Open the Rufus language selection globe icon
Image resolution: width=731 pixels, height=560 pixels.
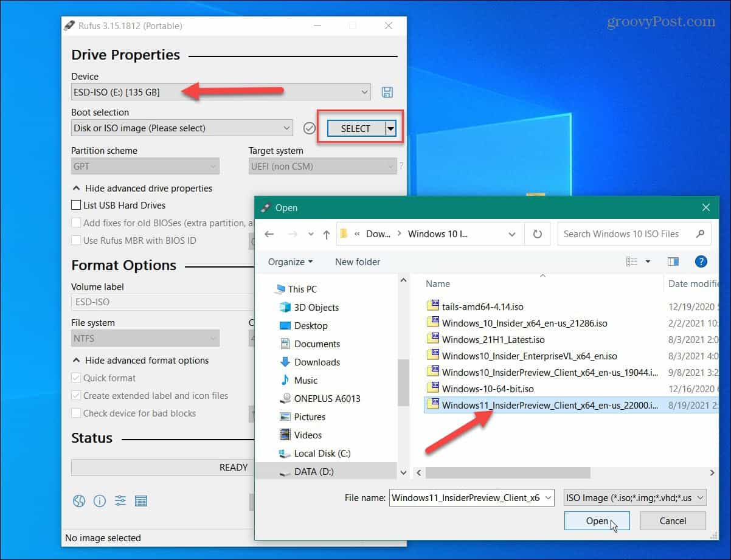(x=78, y=500)
